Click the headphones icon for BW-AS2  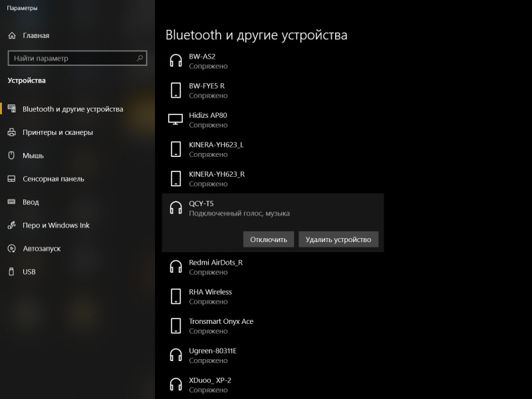click(x=176, y=61)
